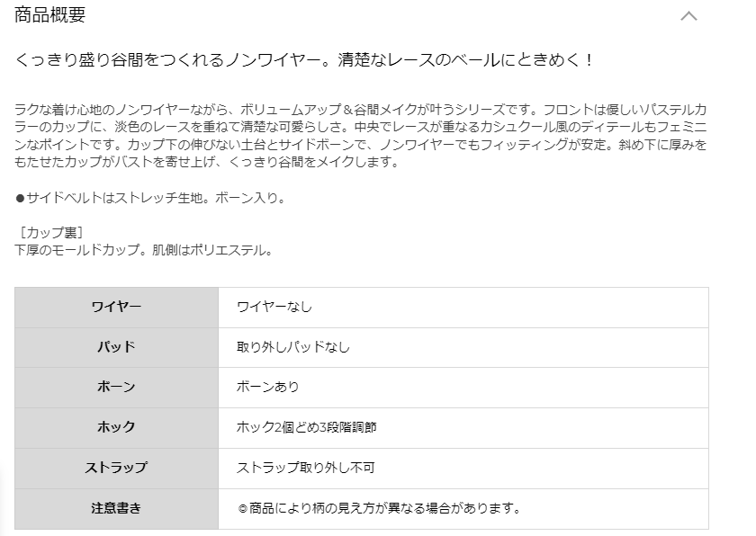
Task: Click the 商品概要 section heading
Action: point(49,15)
